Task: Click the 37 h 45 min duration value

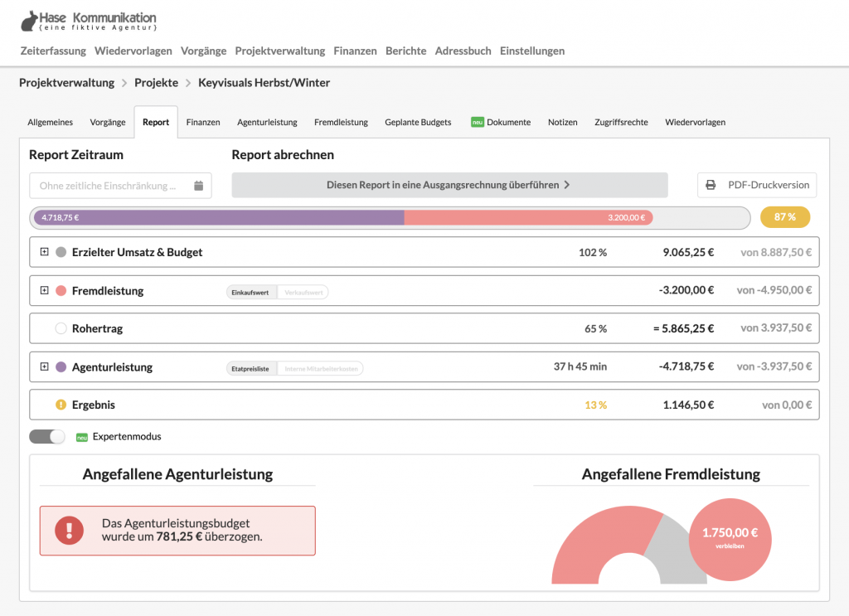Action: [x=580, y=366]
